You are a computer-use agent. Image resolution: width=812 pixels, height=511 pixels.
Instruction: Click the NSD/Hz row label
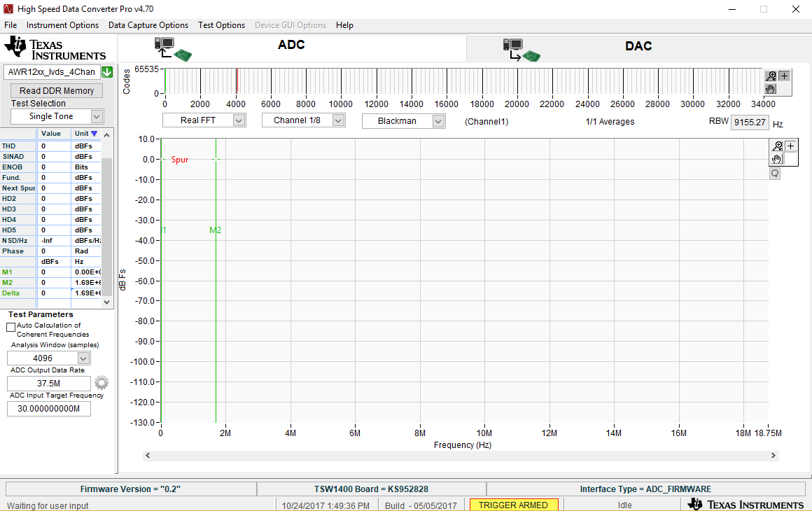tap(15, 240)
